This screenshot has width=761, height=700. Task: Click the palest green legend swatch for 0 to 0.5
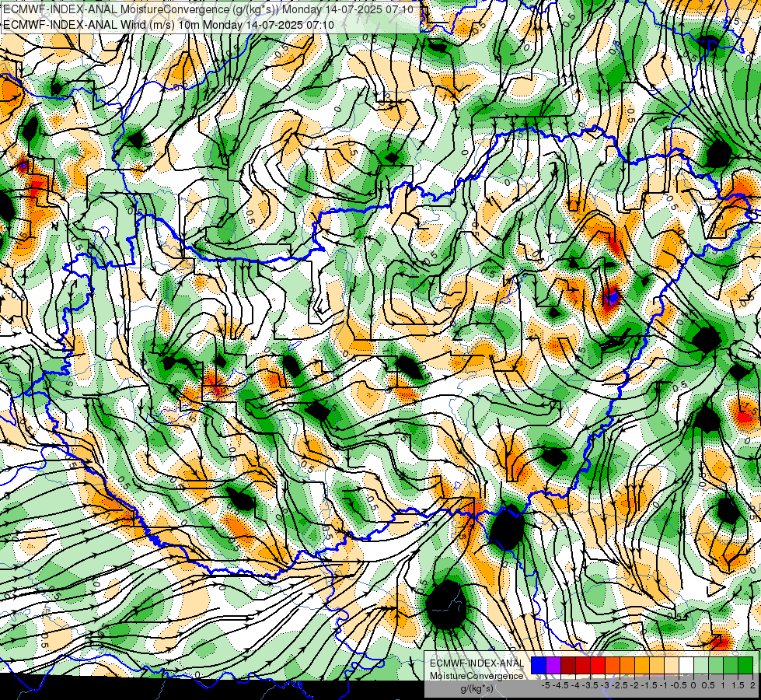[701, 665]
